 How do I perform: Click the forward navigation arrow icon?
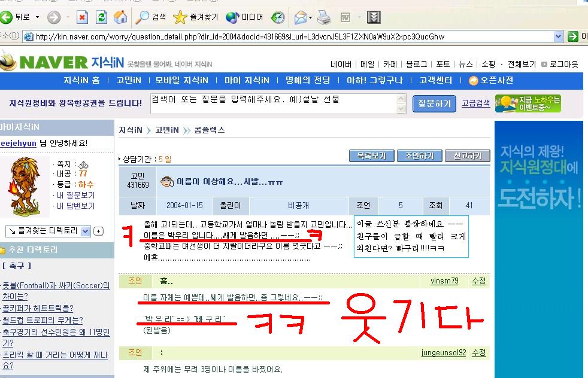[54, 17]
